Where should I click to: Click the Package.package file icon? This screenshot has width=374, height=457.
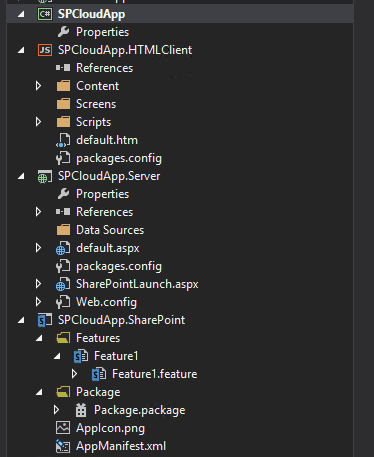tap(81, 410)
